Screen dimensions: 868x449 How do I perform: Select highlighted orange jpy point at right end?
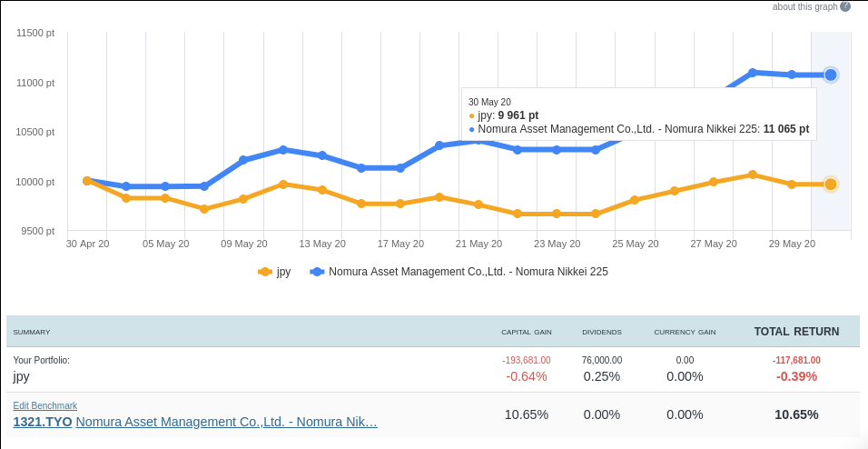click(830, 185)
